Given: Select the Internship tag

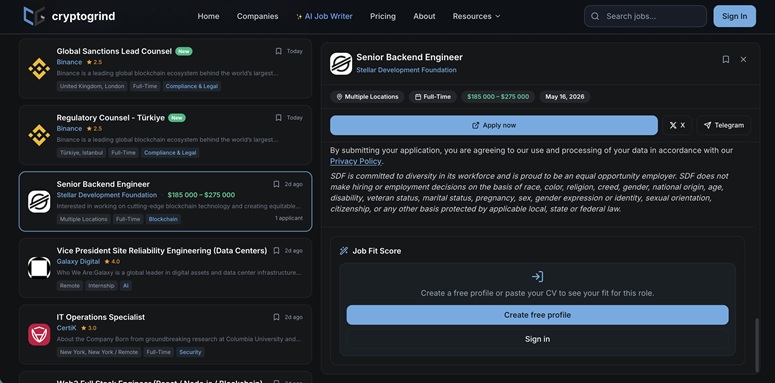Looking at the screenshot, I should (x=101, y=286).
